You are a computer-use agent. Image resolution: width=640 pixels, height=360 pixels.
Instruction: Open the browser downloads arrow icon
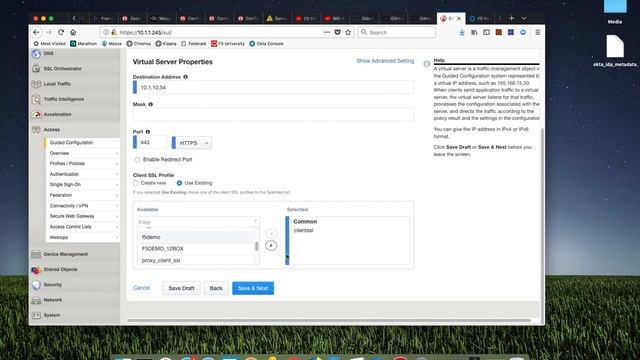click(x=462, y=32)
